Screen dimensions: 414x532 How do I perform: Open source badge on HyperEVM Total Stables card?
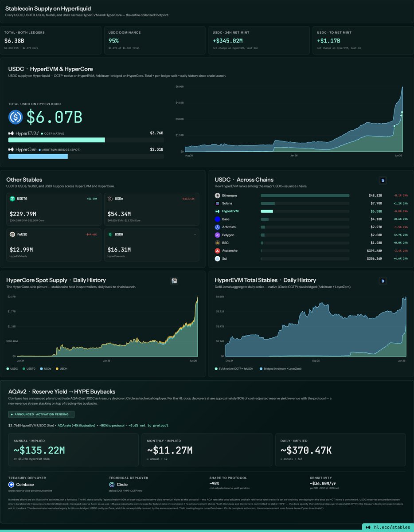383,281
